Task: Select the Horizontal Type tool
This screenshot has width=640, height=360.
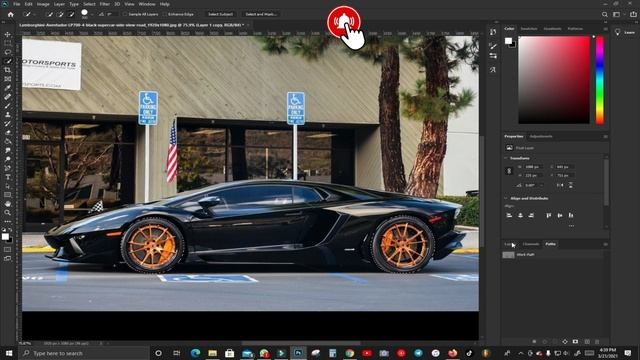Action: click(x=7, y=177)
